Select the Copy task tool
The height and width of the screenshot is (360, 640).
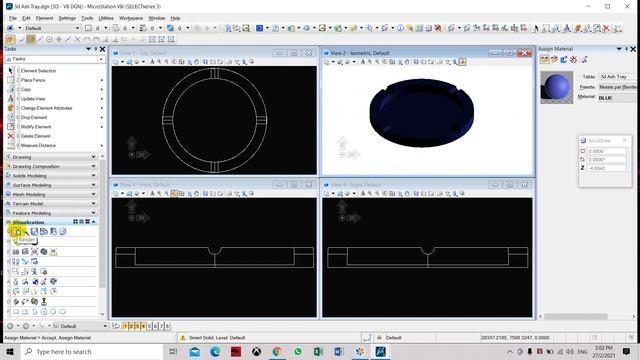click(26, 89)
